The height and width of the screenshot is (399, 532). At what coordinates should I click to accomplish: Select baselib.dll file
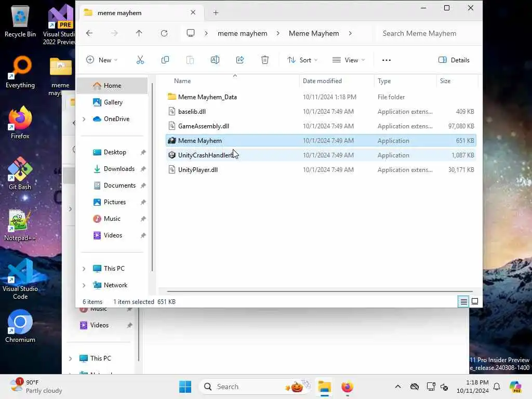pos(321,112)
